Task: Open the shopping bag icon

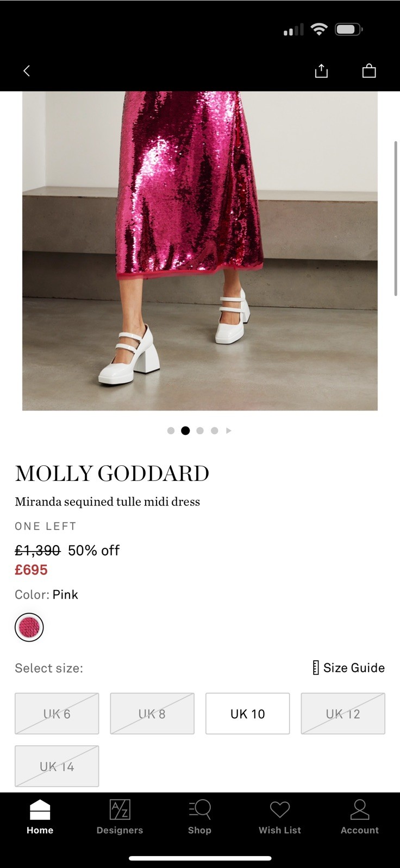Action: point(369,71)
